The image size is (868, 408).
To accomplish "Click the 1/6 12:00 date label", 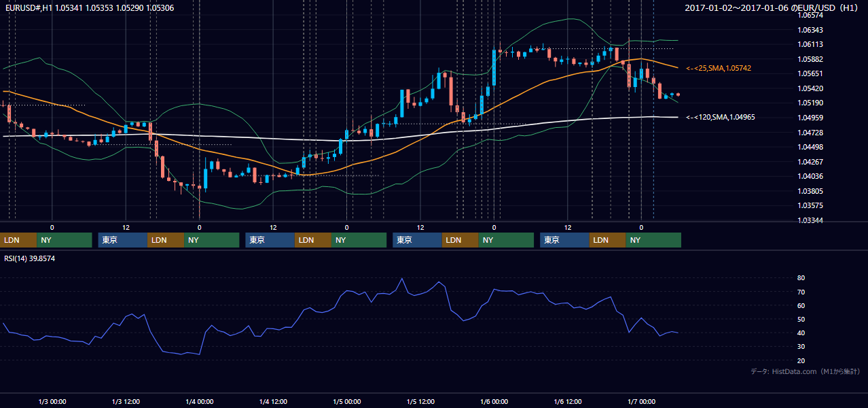I will click(568, 401).
